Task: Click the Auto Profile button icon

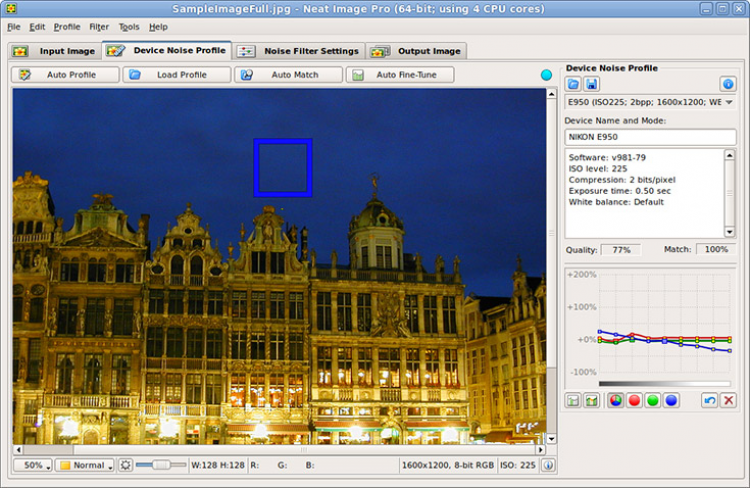Action: coord(25,75)
